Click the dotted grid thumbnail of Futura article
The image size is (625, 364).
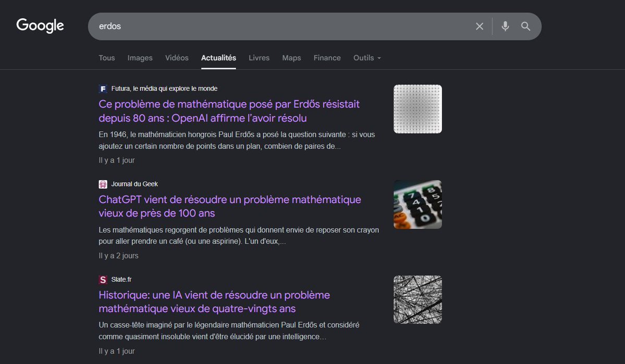418,109
